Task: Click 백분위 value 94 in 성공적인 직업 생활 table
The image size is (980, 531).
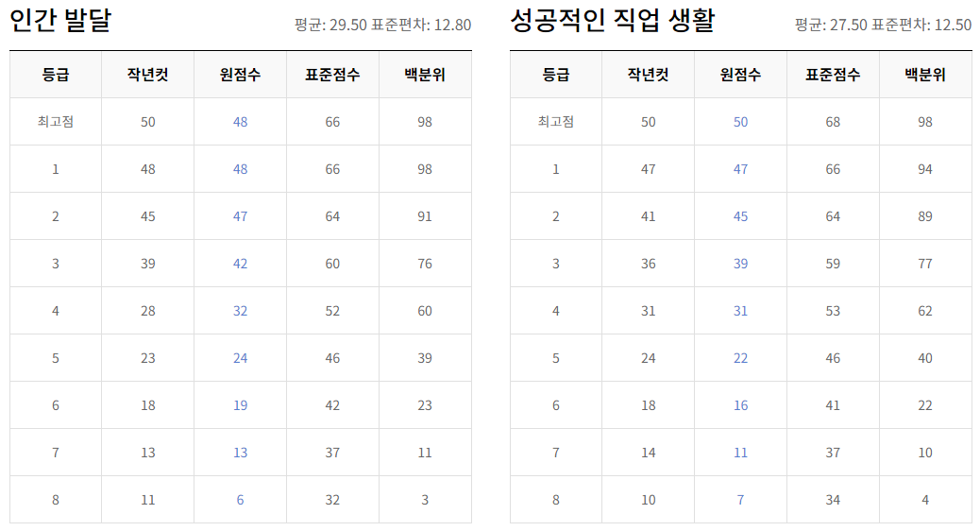Action: click(x=925, y=169)
